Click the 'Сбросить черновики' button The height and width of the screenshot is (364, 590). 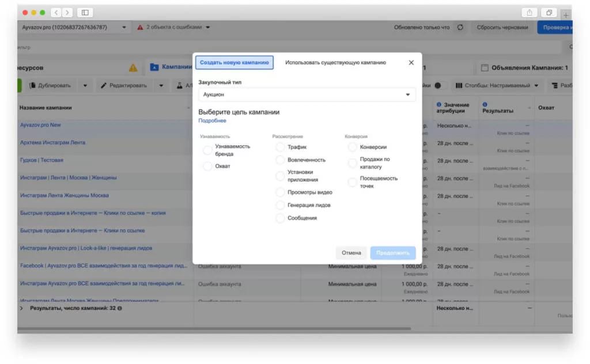point(502,27)
